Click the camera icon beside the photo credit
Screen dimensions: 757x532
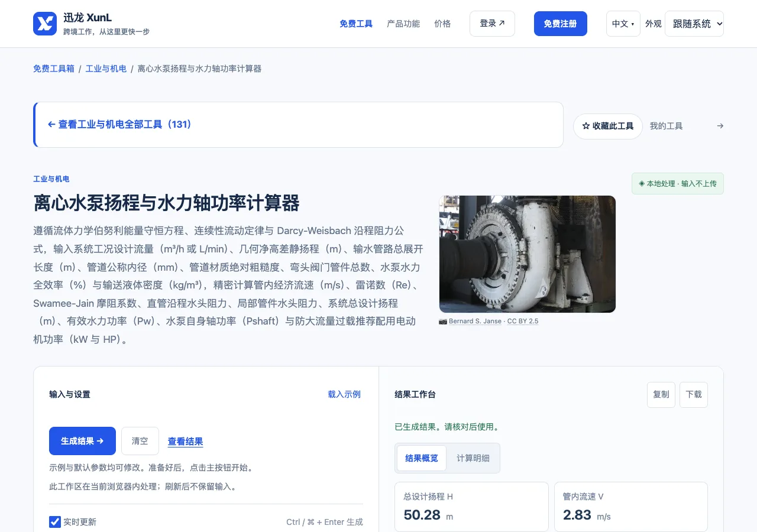[x=443, y=321]
